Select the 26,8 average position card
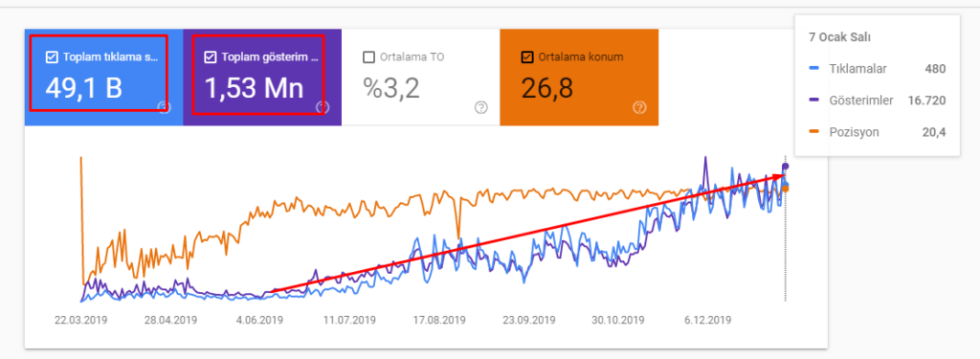Image resolution: width=980 pixels, height=359 pixels. [579, 77]
